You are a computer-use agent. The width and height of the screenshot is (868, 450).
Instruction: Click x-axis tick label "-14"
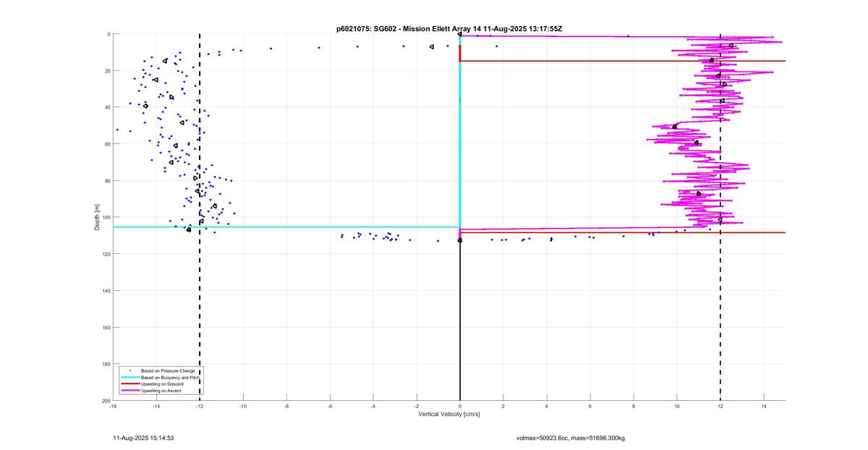156,406
